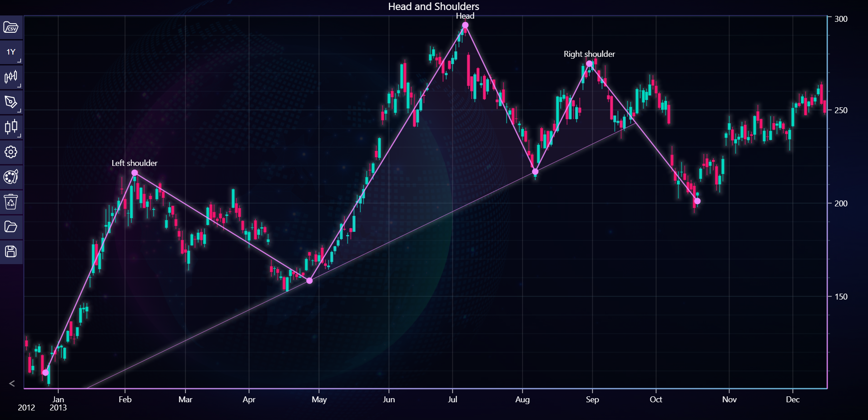The width and height of the screenshot is (868, 420).
Task: Open the CSV file import button
Action: 11,28
